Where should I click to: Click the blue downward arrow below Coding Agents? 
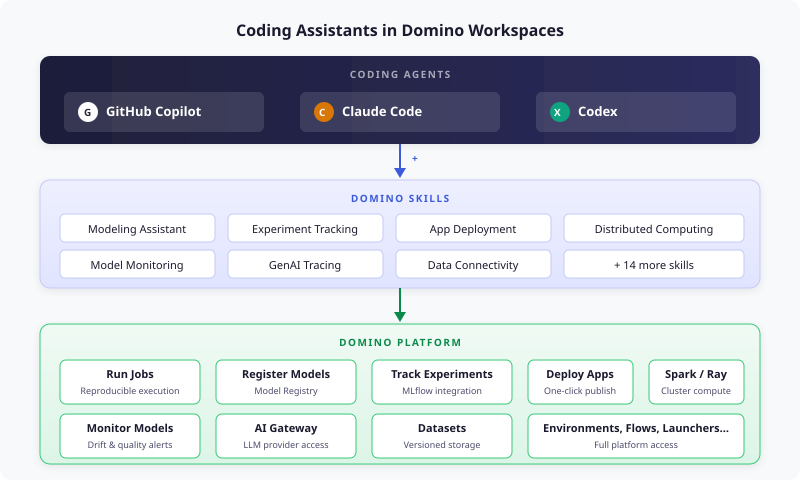tap(400, 160)
